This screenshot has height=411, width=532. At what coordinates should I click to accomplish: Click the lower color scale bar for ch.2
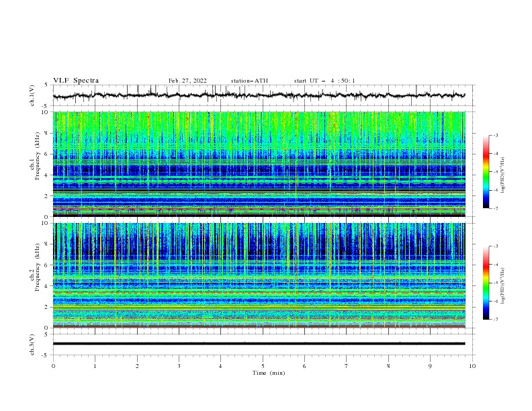click(486, 283)
